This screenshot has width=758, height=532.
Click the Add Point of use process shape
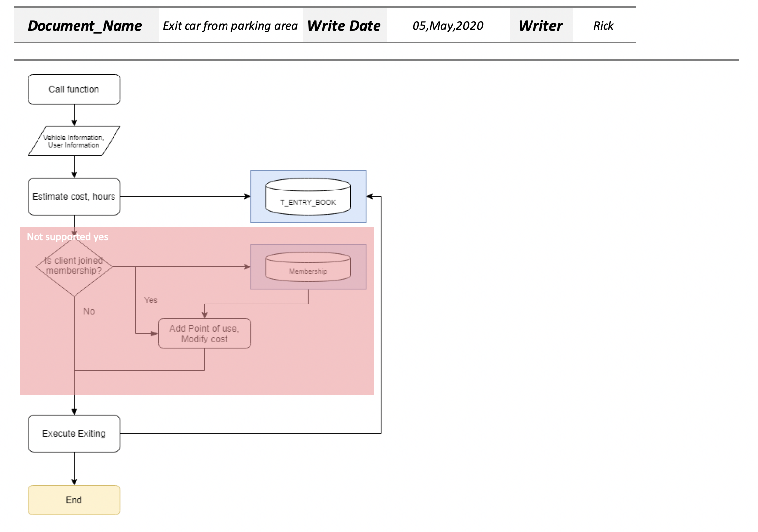pyautogui.click(x=204, y=333)
